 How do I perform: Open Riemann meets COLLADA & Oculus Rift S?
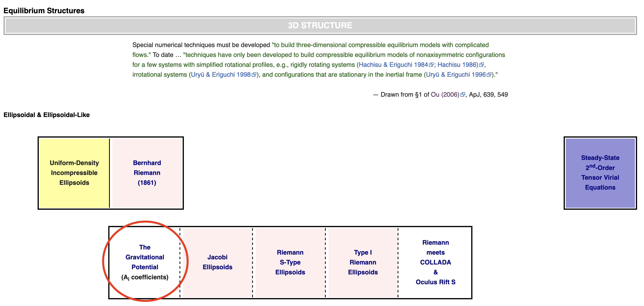click(435, 262)
